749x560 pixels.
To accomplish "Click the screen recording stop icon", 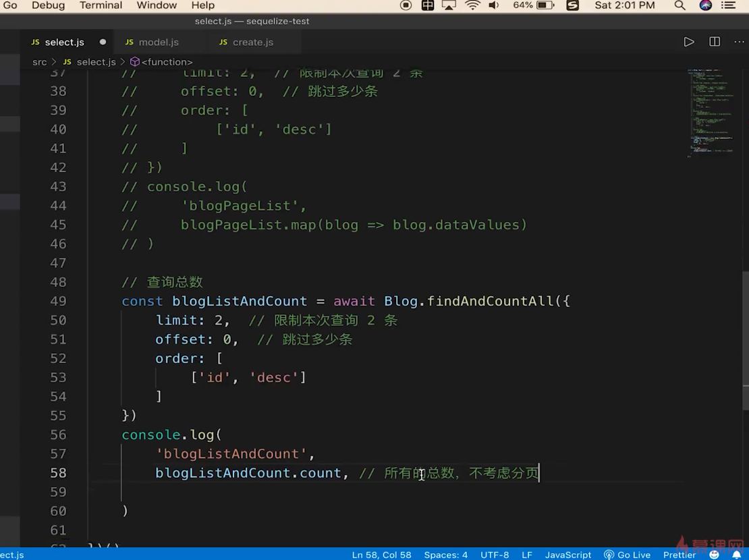I will (x=406, y=5).
